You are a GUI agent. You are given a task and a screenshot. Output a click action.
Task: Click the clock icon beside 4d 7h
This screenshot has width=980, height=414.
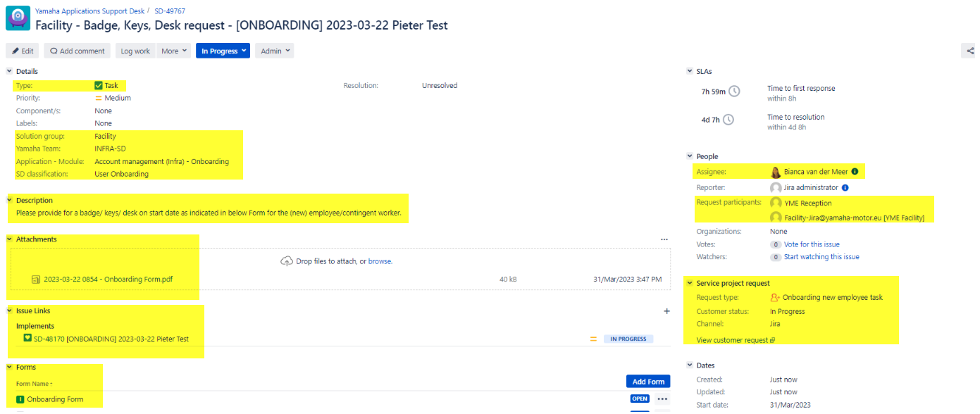click(728, 120)
